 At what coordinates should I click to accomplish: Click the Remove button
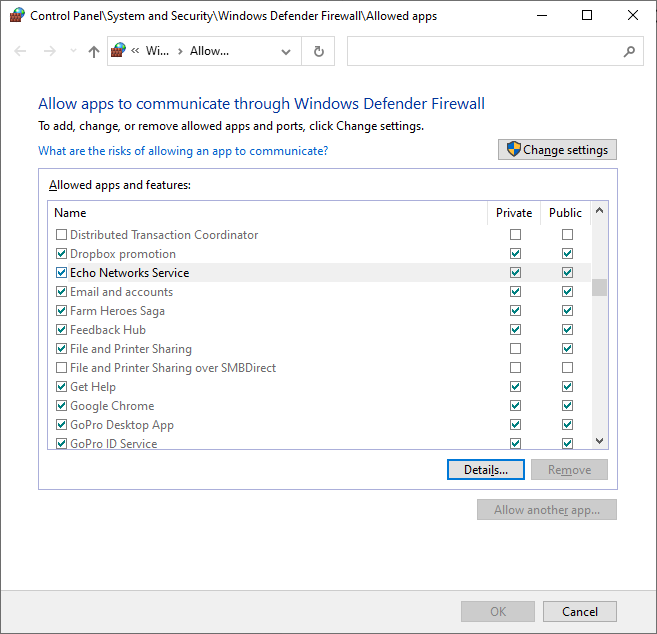coord(569,469)
